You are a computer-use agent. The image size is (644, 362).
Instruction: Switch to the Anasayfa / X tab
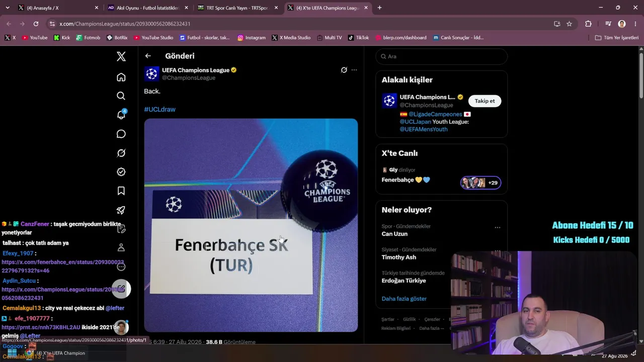[x=58, y=8]
